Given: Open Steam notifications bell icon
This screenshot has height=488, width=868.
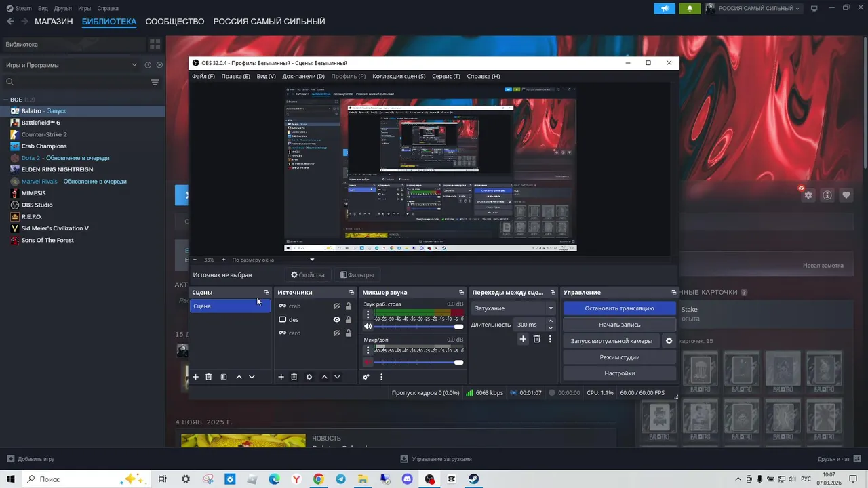Looking at the screenshot, I should pos(690,8).
